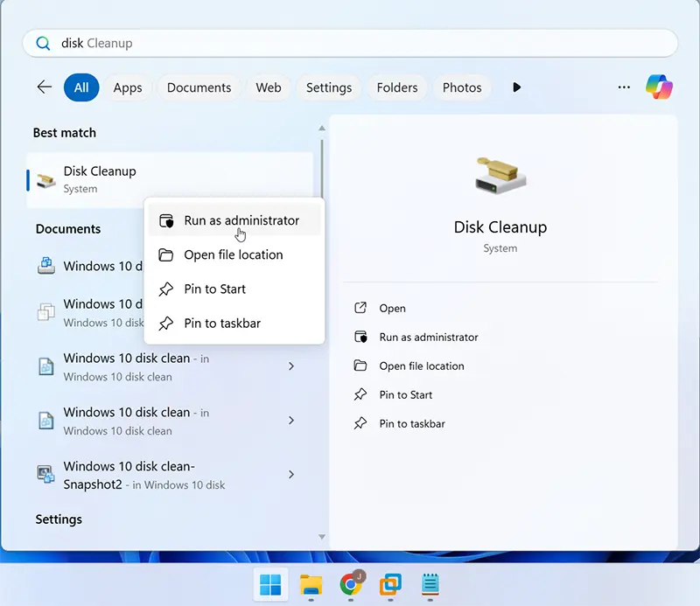
Task: Select the All filter tab
Action: (x=81, y=87)
